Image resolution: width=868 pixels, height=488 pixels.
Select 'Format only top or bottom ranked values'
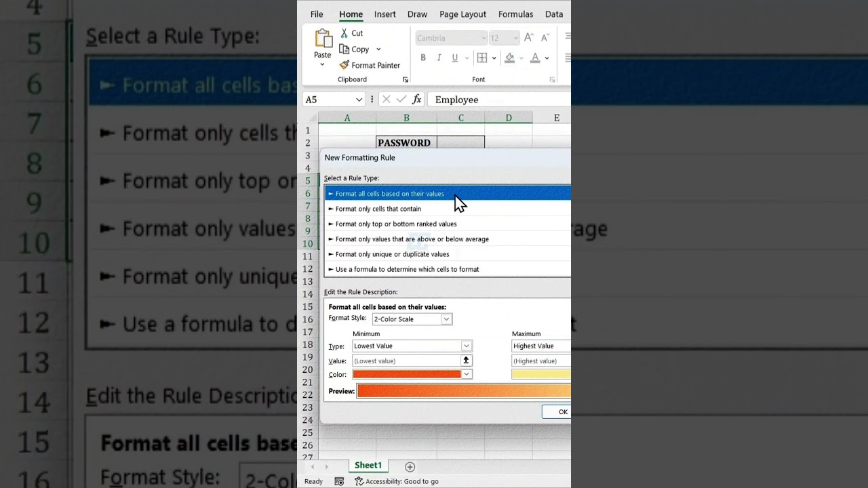point(448,224)
